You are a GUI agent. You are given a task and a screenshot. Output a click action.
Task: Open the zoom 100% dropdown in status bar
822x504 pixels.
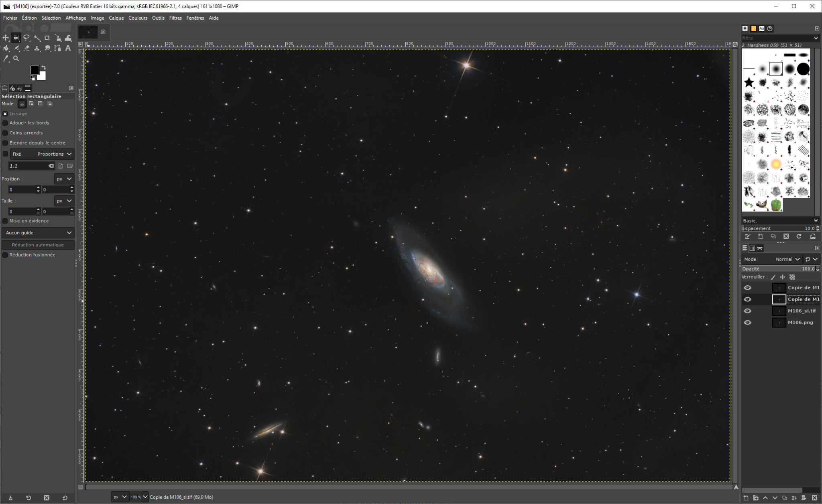click(145, 497)
